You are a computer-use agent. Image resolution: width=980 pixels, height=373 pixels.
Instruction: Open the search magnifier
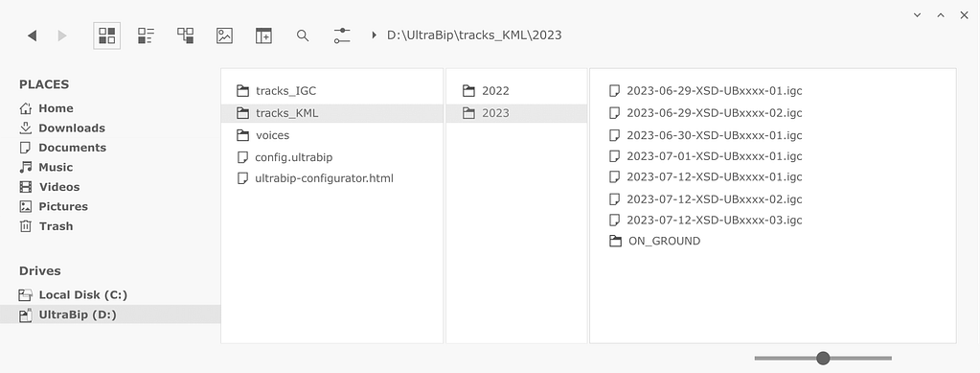[303, 35]
